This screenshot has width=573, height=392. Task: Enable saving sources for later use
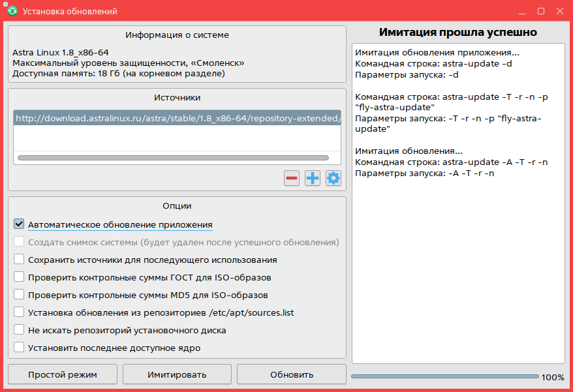pos(19,260)
